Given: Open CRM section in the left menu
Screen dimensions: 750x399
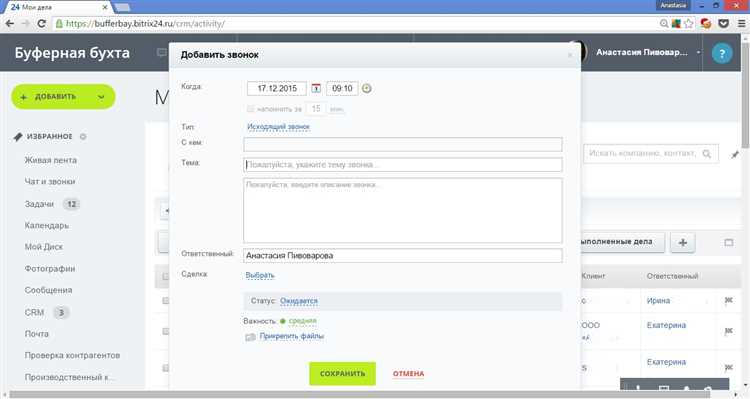Looking at the screenshot, I should (34, 312).
